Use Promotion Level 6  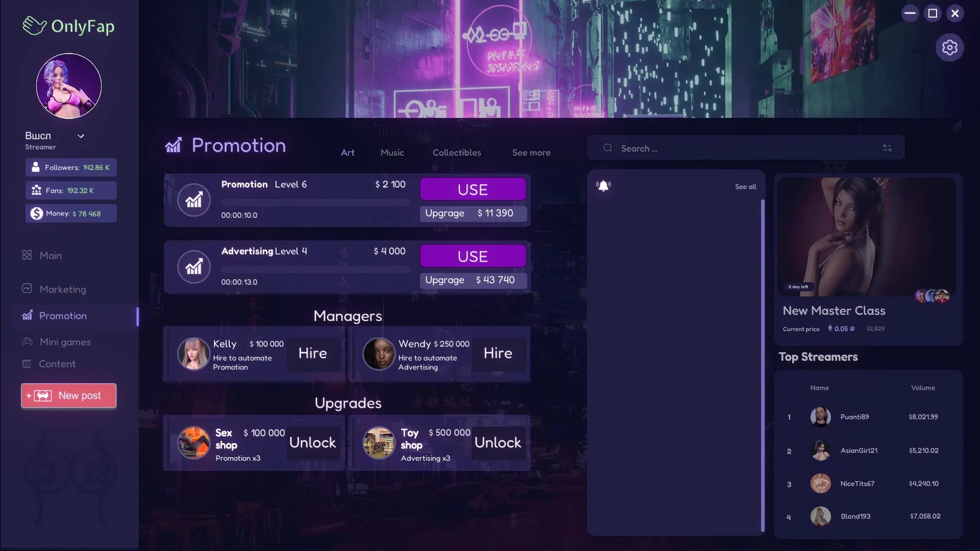coord(473,189)
